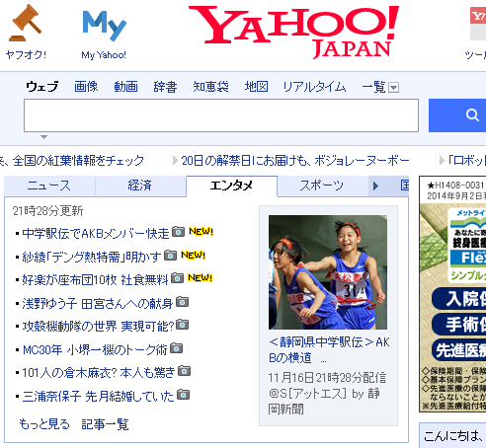This screenshot has height=448, width=486.
Task: Click NEW! badge on 中学駅伝 headline
Action: coord(201,232)
